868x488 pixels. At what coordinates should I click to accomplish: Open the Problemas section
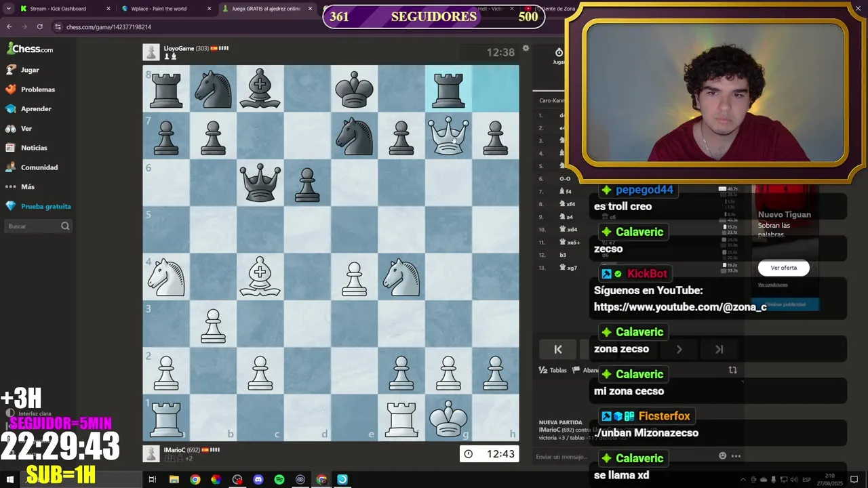point(30,89)
